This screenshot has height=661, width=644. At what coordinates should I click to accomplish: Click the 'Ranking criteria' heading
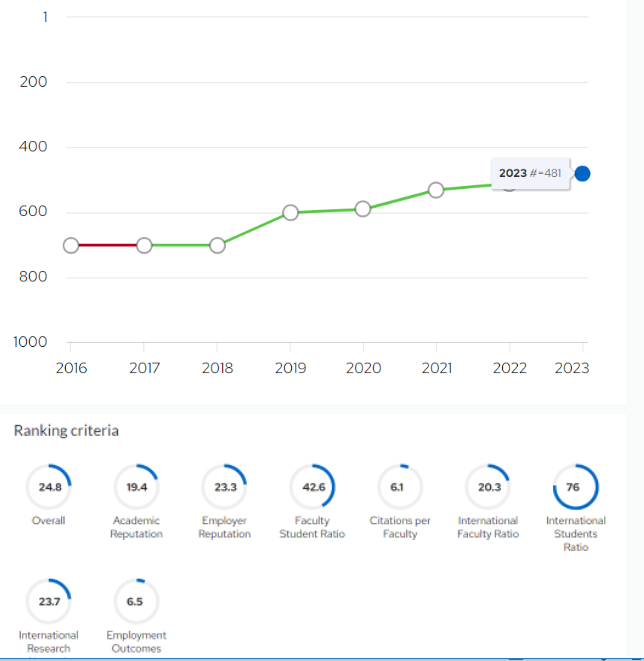[x=66, y=431]
